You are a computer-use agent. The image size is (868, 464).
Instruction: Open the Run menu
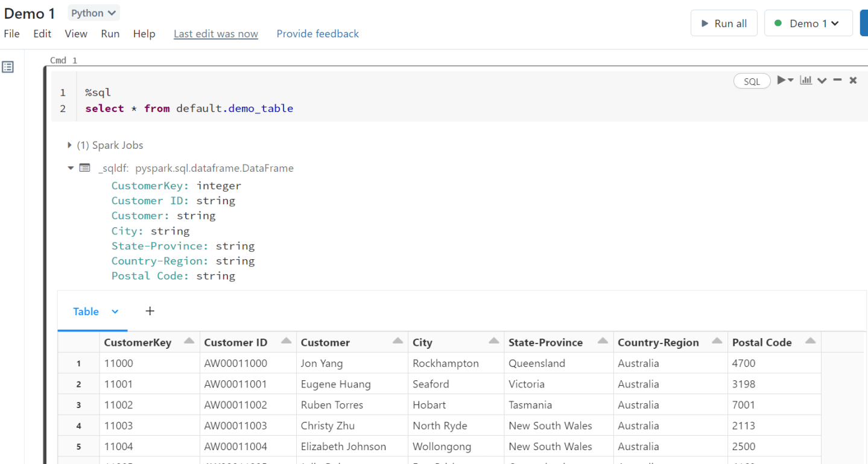point(110,34)
